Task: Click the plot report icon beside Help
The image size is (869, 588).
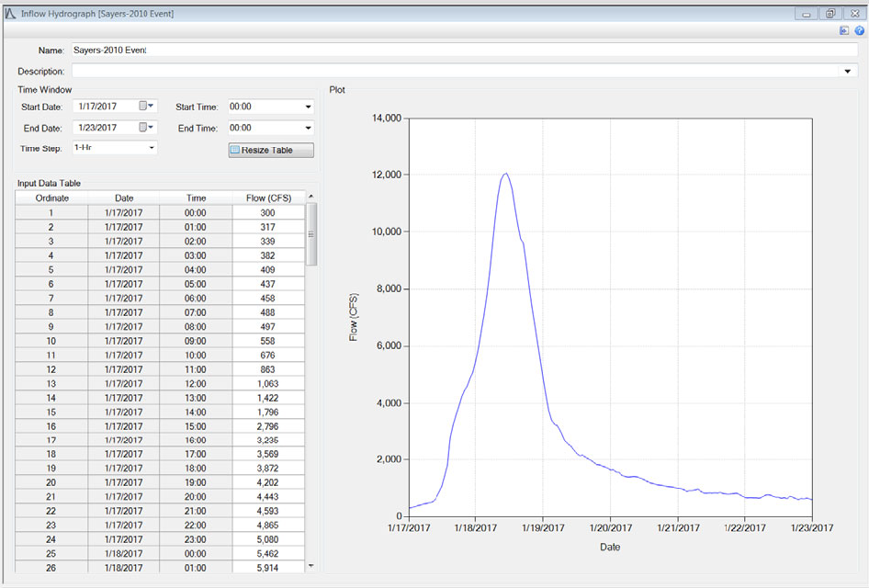Action: coord(843,30)
